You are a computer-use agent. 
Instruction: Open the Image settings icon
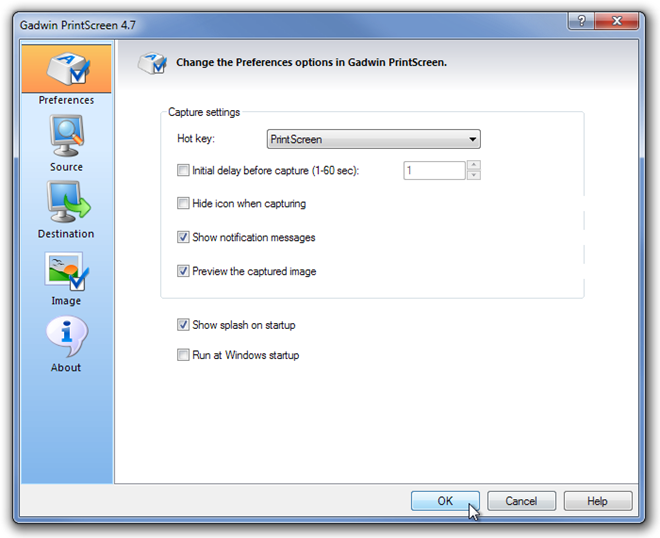[67, 272]
